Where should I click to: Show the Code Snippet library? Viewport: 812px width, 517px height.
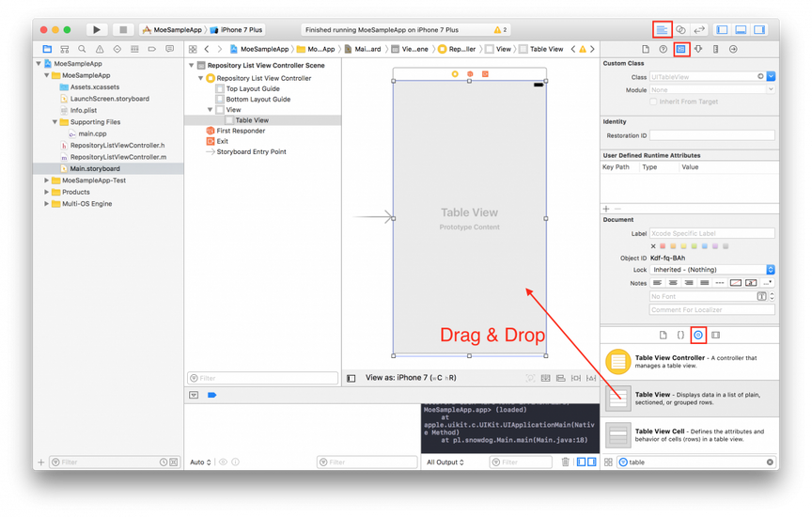680,336
